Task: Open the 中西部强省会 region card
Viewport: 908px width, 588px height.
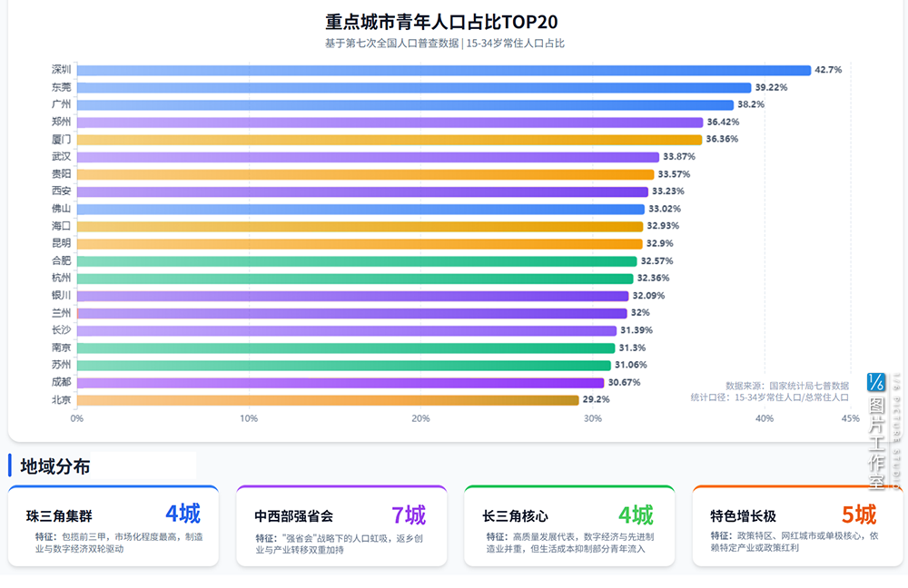Action: [x=341, y=526]
